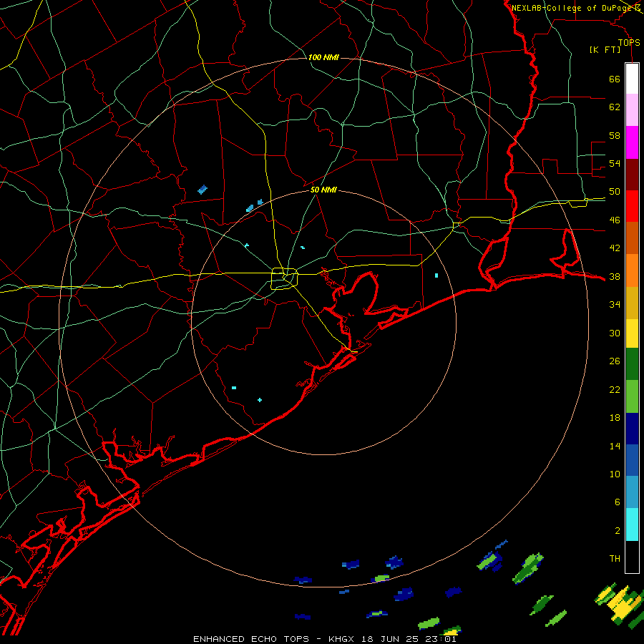Click the '[K FT]' units label
This screenshot has width=644, height=644.
coord(605,50)
